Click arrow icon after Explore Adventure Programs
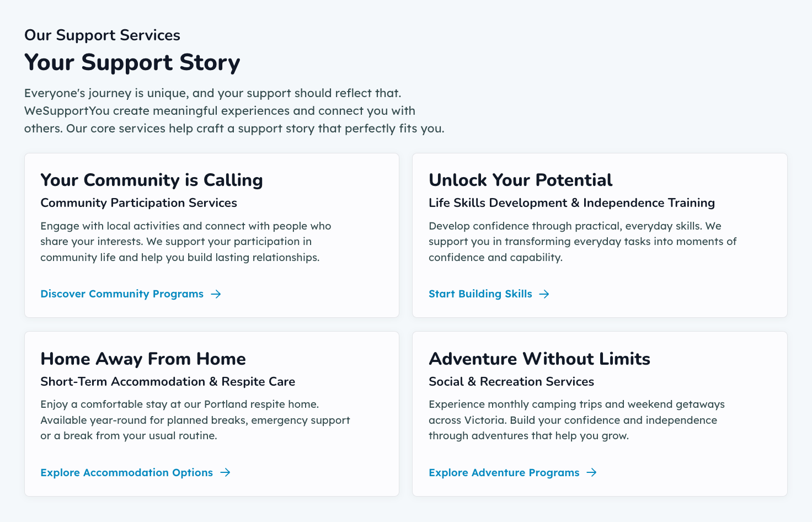 [x=592, y=472]
